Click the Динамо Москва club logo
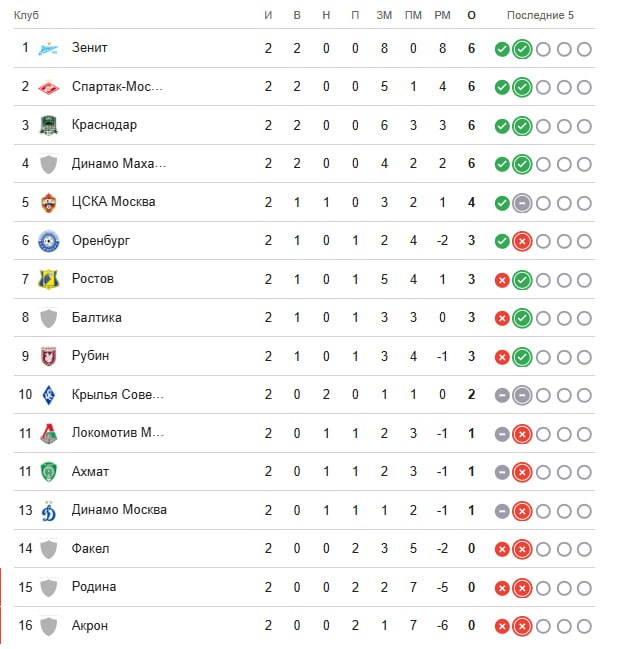Screen dimensions: 617x649 point(48,511)
